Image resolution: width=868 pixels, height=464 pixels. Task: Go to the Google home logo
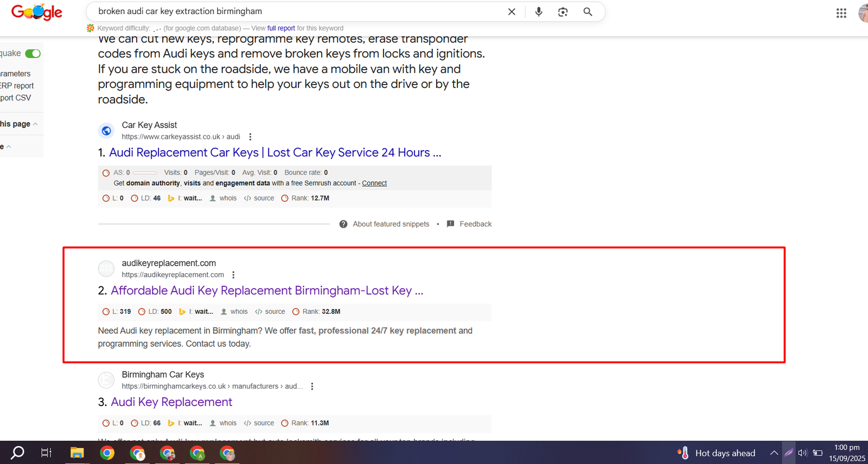coord(37,12)
